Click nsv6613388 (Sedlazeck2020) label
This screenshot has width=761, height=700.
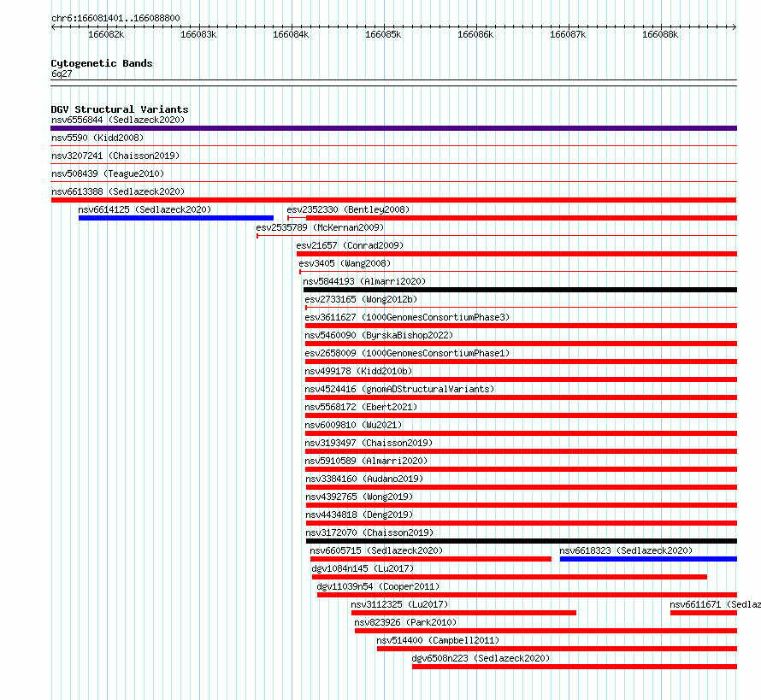(x=118, y=191)
